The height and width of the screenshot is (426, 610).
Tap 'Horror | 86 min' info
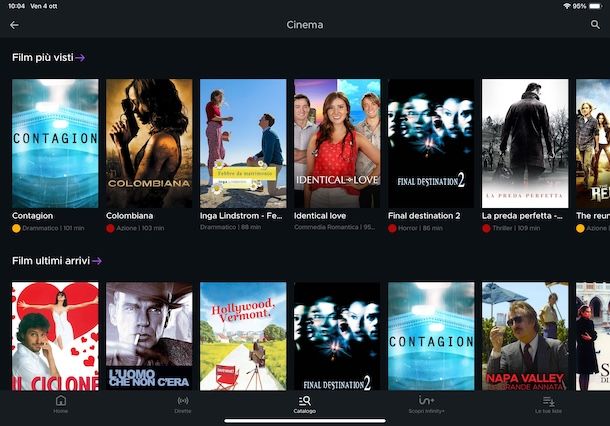tap(421, 228)
